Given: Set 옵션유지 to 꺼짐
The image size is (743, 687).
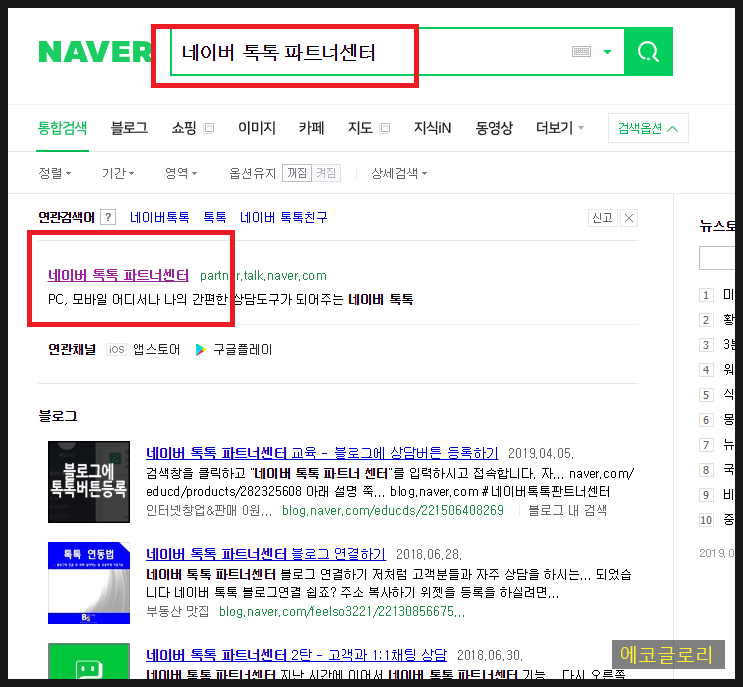Looking at the screenshot, I should 297,173.
